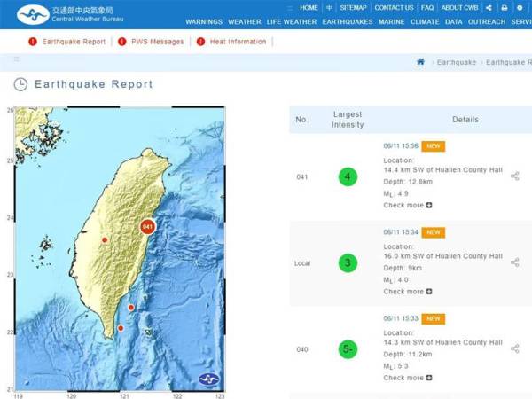Viewport: 532px width, 399px height.
Task: Click 14.4 km SW of Hualien County Hall
Action: pos(442,169)
